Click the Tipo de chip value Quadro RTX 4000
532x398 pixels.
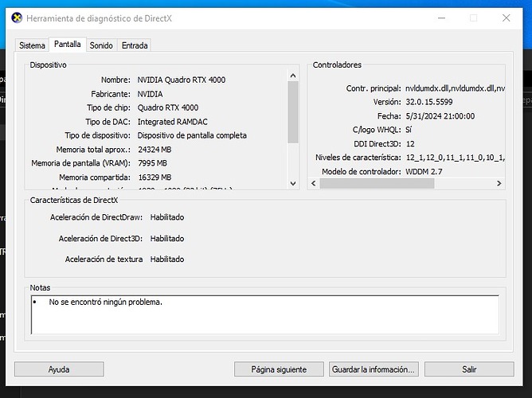(168, 107)
